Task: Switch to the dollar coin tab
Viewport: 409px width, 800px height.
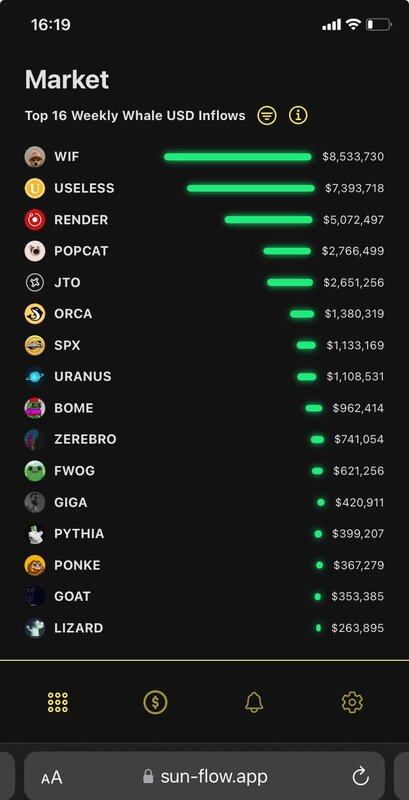Action: 155,702
